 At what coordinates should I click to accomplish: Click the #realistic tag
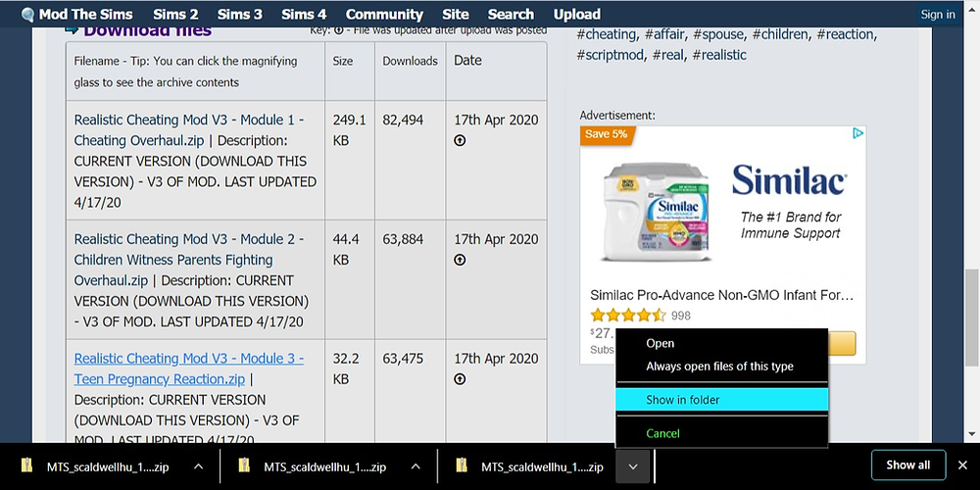pos(719,55)
